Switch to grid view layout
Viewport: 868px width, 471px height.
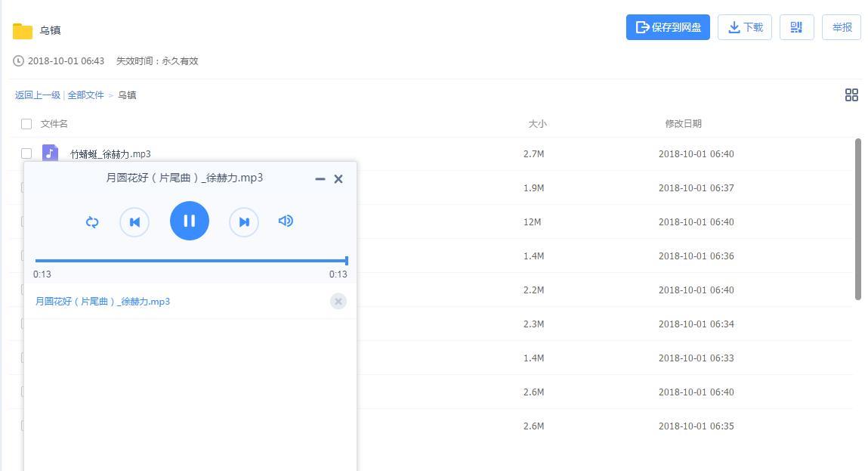(851, 95)
